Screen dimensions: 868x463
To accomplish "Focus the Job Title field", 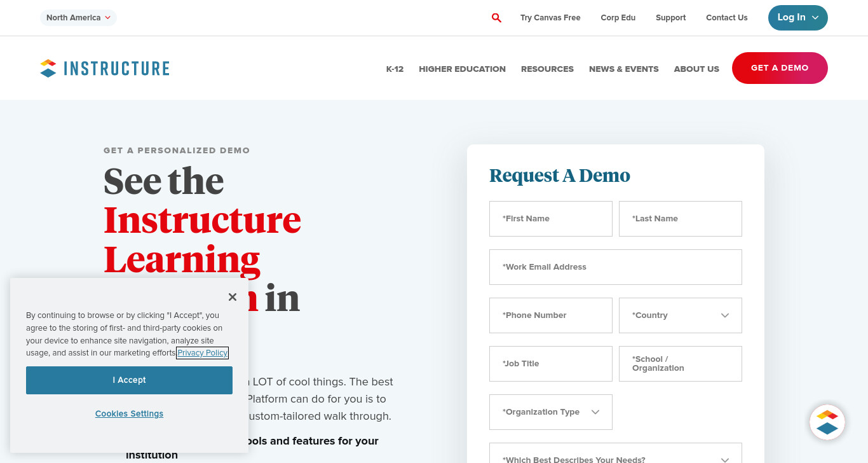I will 551,364.
